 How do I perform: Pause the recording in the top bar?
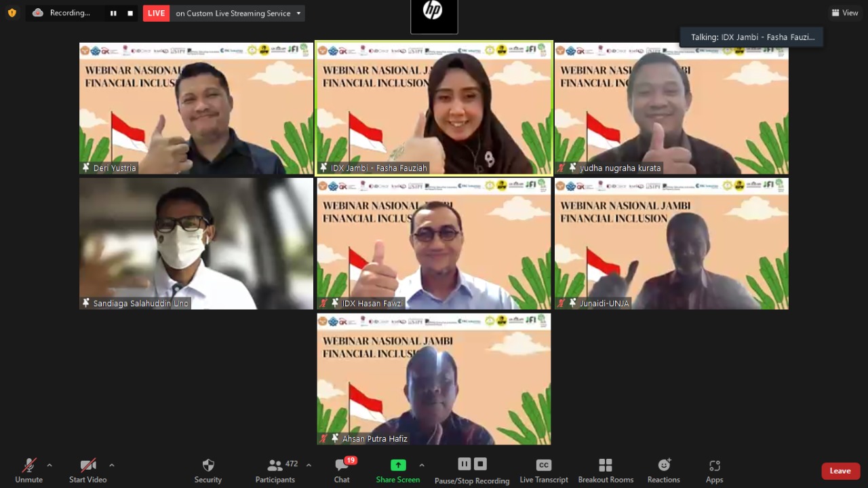[113, 13]
